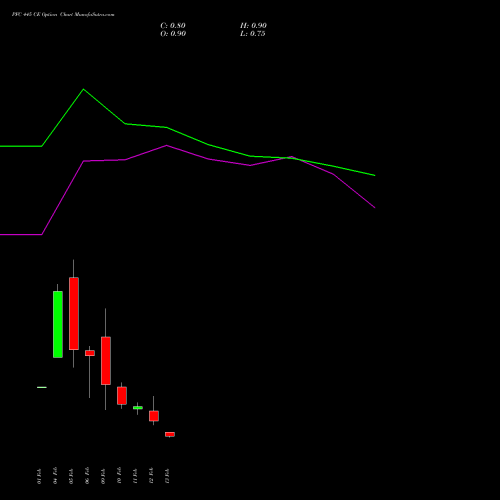Click the '05 Feb' date axis label
This screenshot has height=500, width=500.
click(71, 476)
